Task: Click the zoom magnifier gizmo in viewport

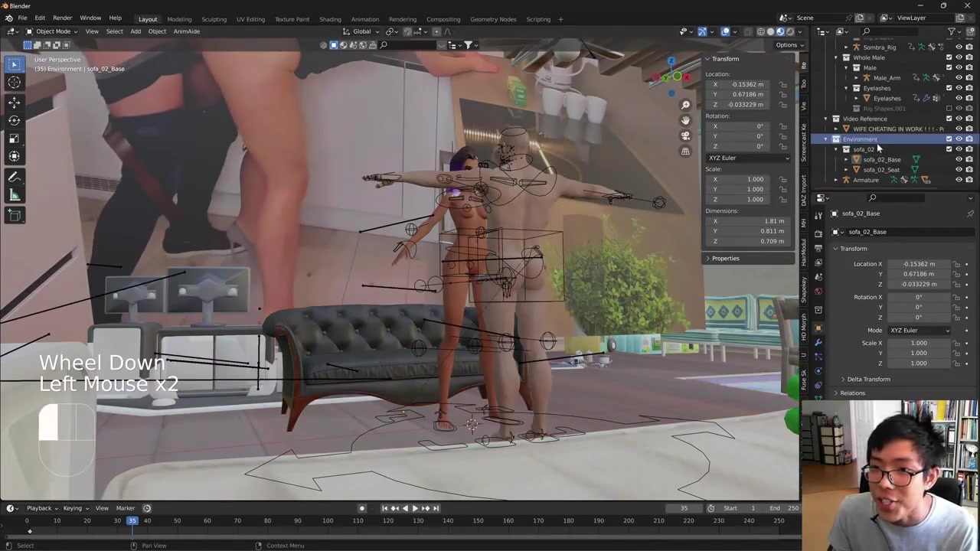Action: click(685, 104)
